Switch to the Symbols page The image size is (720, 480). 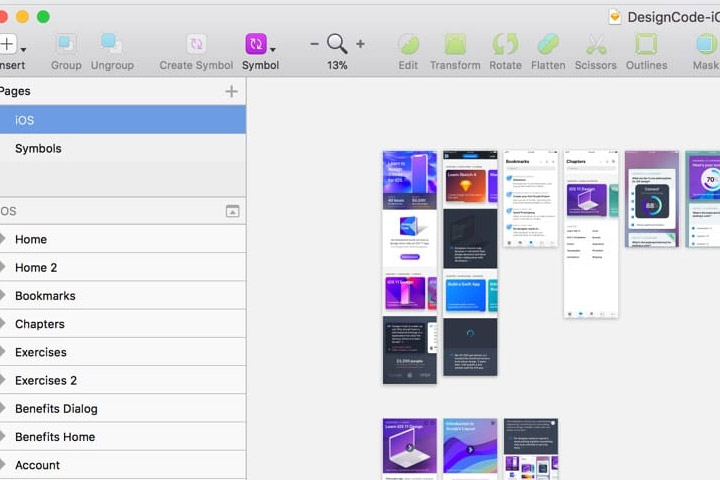coord(123,148)
